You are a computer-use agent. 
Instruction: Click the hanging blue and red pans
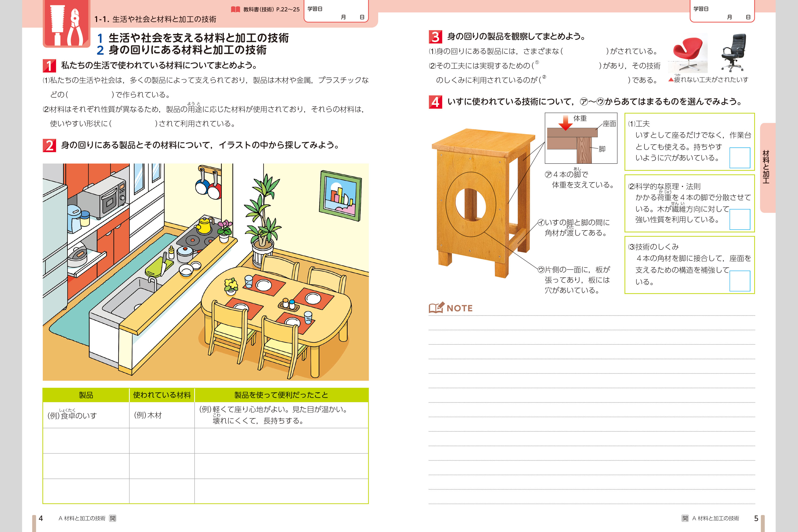click(x=208, y=182)
